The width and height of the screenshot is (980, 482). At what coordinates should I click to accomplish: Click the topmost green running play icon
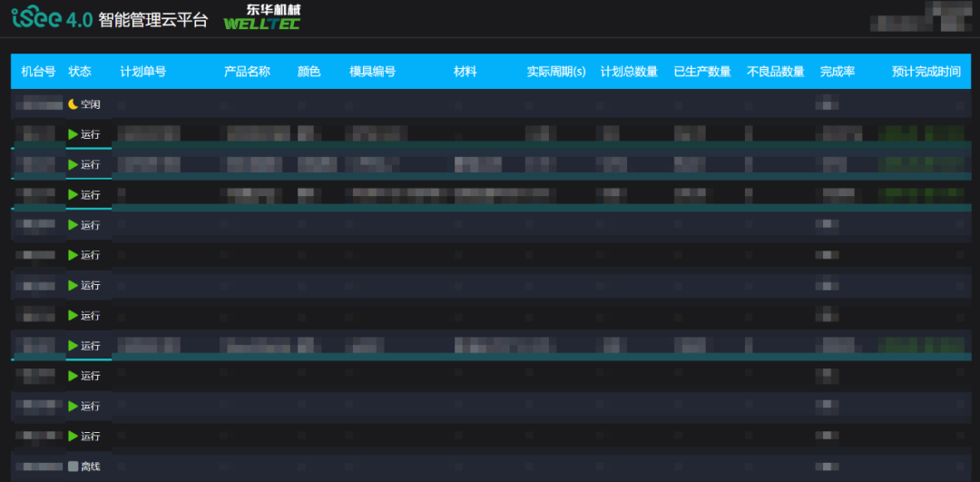[x=73, y=134]
